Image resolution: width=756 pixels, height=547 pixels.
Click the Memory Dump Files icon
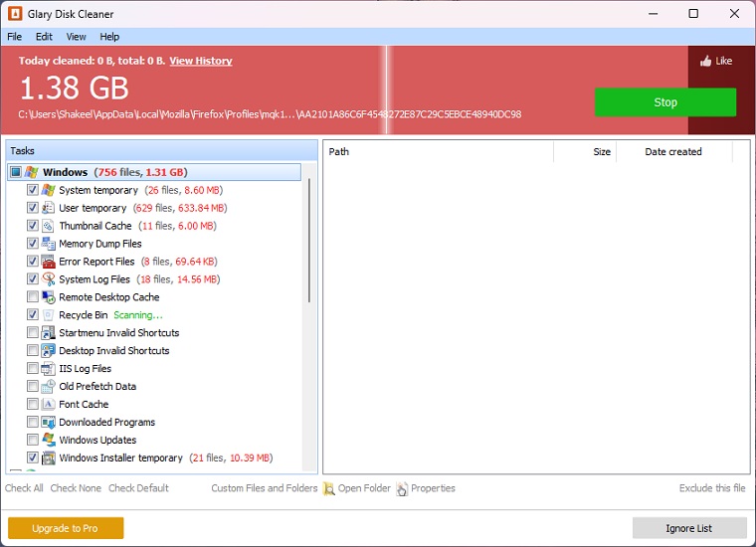[48, 244]
